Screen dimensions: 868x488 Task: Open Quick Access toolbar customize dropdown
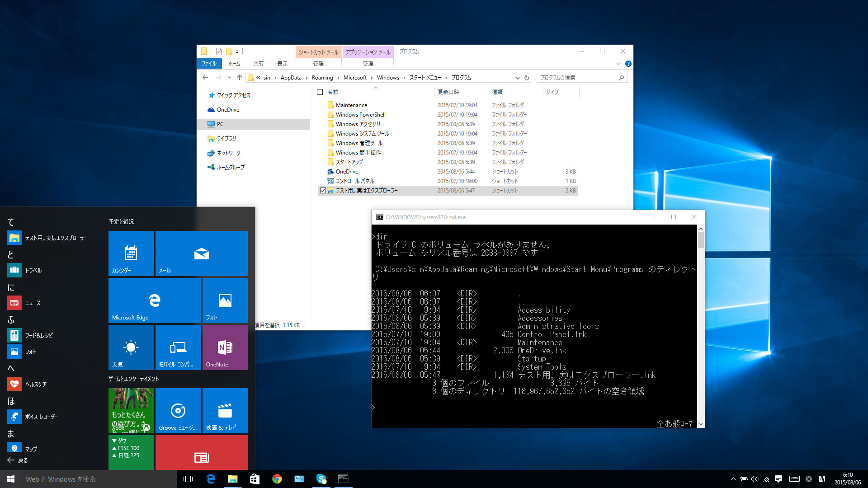pyautogui.click(x=237, y=52)
